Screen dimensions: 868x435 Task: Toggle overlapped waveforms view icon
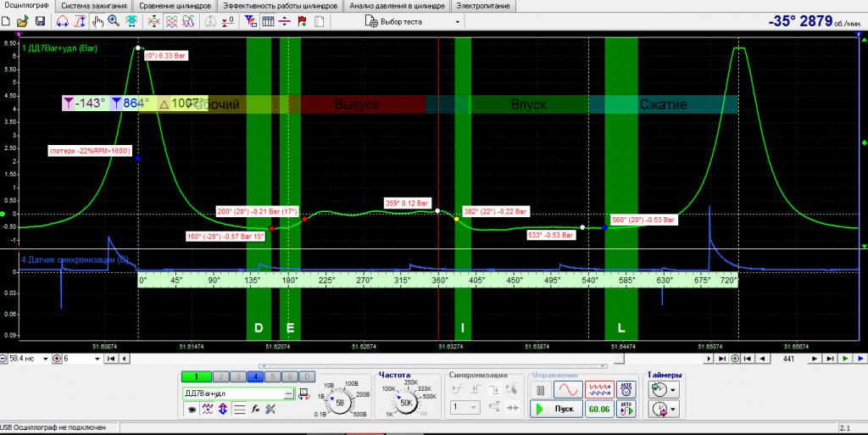pyautogui.click(x=188, y=21)
